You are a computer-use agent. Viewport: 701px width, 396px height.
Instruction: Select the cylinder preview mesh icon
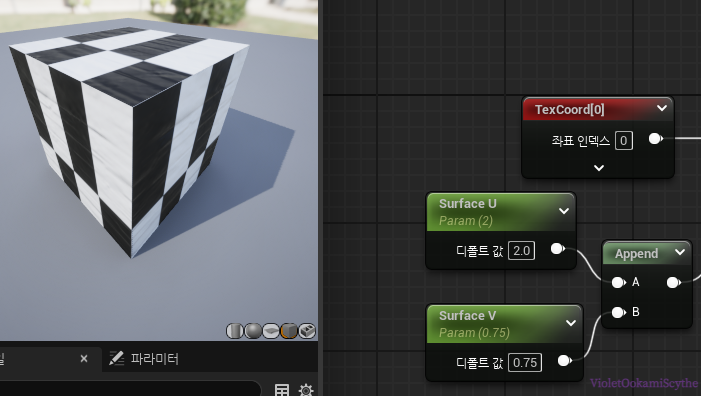235,331
